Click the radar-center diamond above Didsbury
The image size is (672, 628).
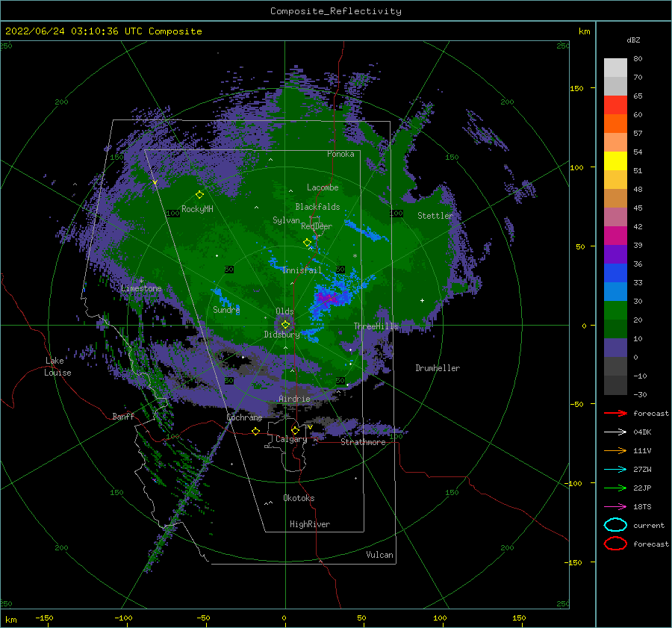(285, 325)
